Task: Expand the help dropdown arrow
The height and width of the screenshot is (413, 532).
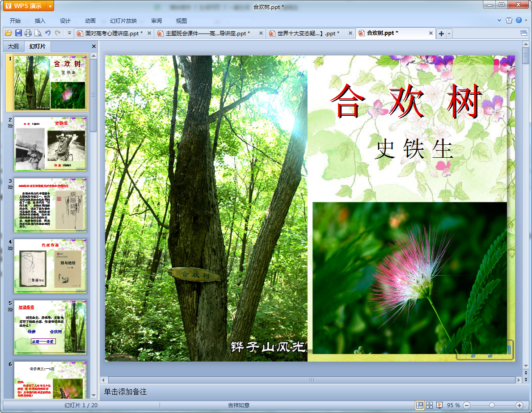Action: pyautogui.click(x=526, y=21)
